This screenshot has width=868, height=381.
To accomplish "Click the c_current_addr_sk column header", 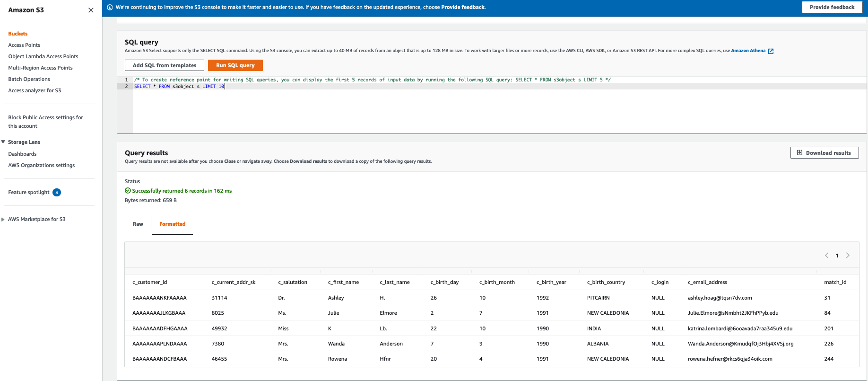I will 234,282.
